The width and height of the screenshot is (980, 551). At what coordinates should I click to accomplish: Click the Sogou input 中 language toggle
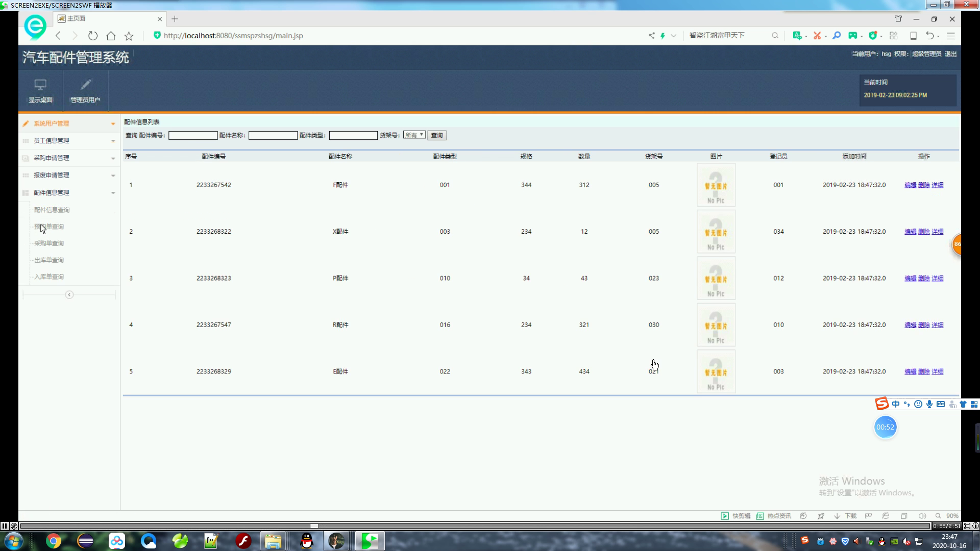(x=896, y=404)
